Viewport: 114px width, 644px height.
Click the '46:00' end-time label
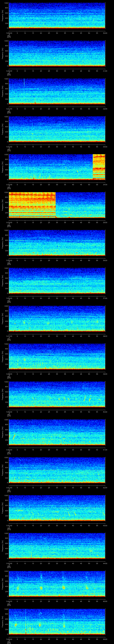tap(105, 639)
